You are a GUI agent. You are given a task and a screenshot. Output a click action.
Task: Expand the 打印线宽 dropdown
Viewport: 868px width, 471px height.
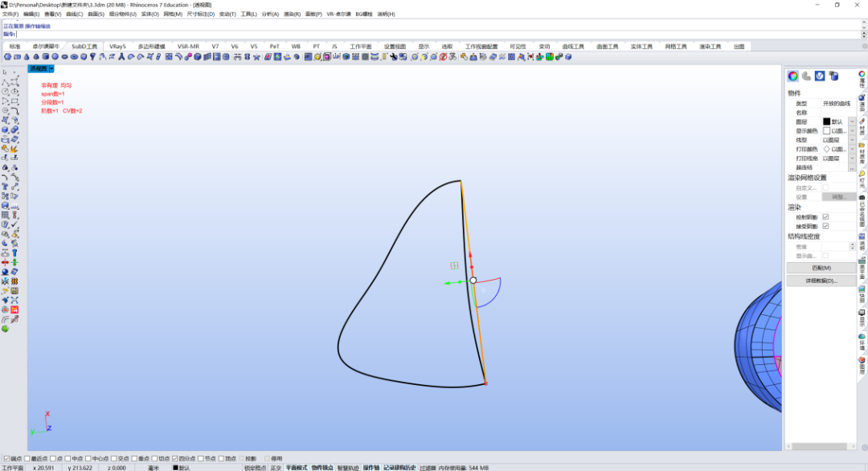852,158
